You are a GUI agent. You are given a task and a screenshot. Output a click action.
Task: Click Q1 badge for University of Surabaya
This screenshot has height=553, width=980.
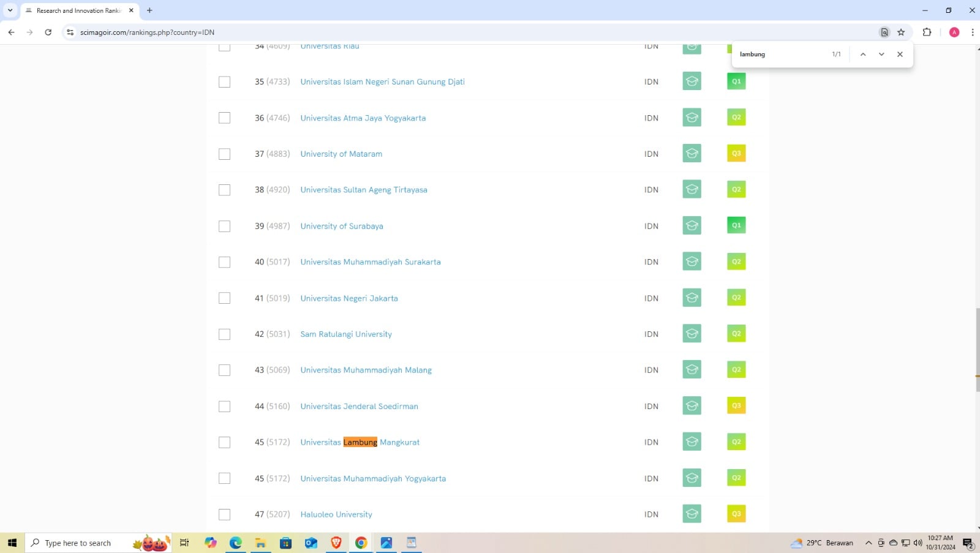coord(736,225)
